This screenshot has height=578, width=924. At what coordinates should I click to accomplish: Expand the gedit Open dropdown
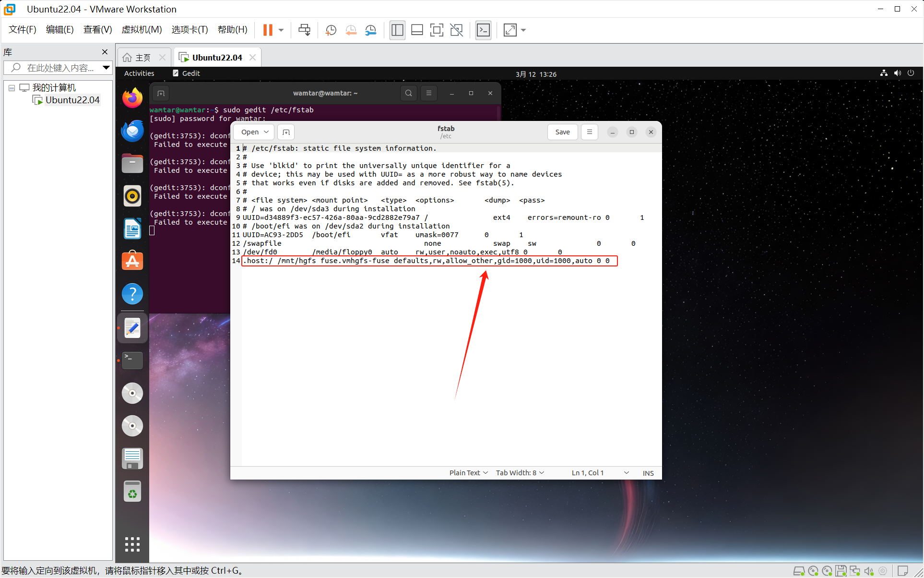266,132
